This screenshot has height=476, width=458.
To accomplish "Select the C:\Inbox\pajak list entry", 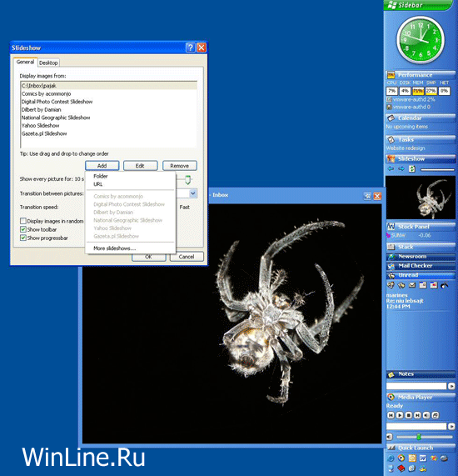I will point(109,86).
